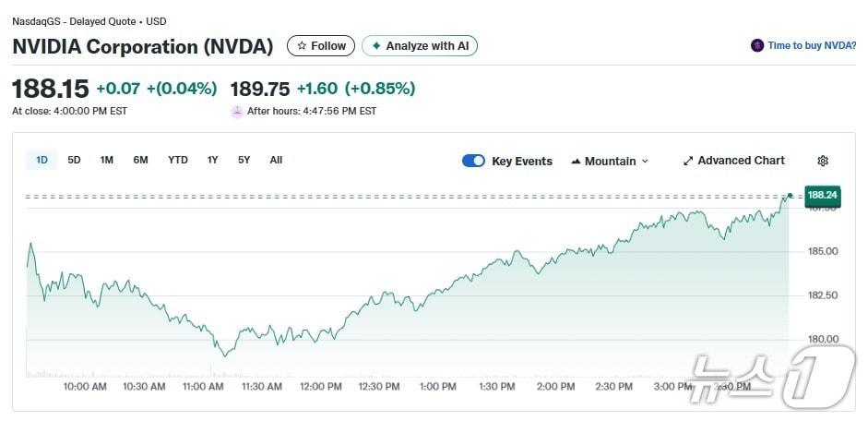Click the 188.24 current price marker
The height and width of the screenshot is (421, 868).
(821, 195)
